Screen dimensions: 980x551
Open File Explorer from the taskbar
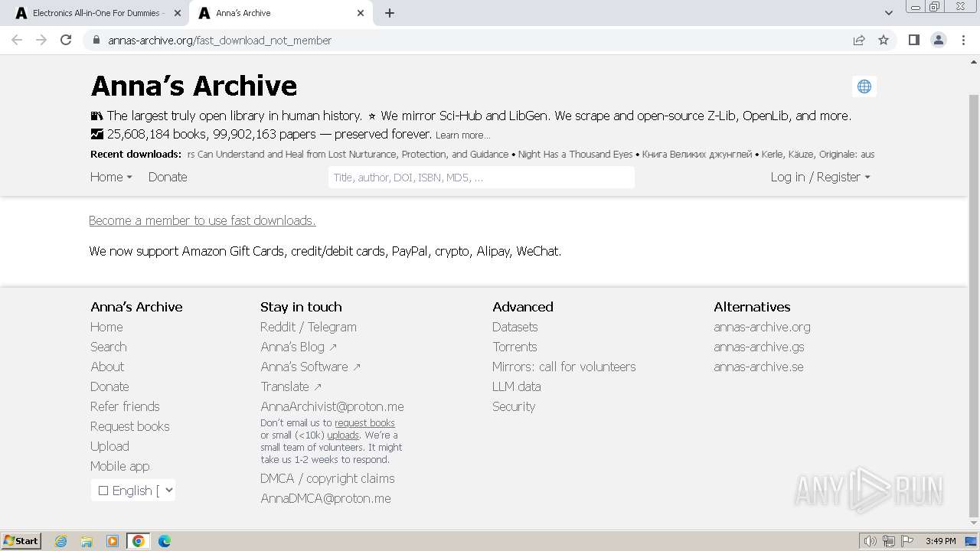87,541
